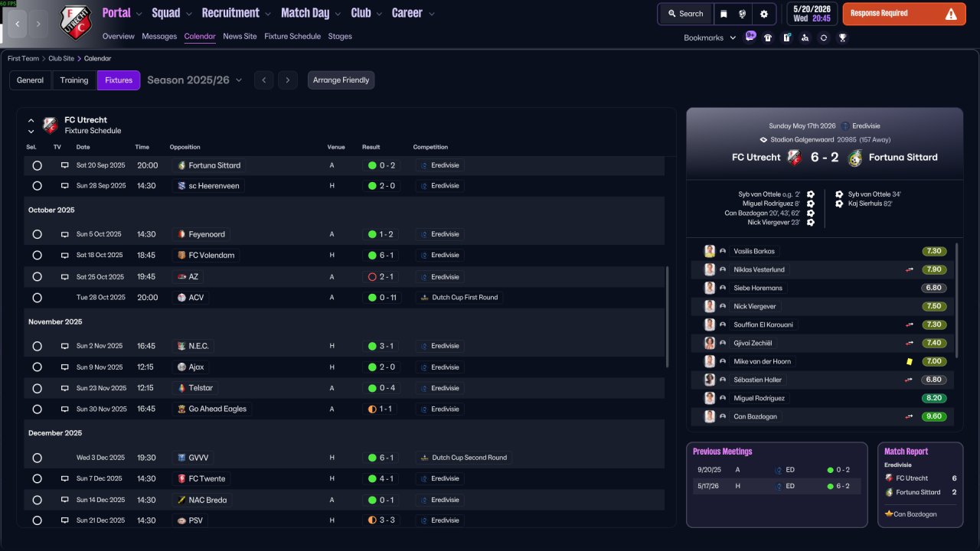Open the shirt shortcut icon

(768, 37)
